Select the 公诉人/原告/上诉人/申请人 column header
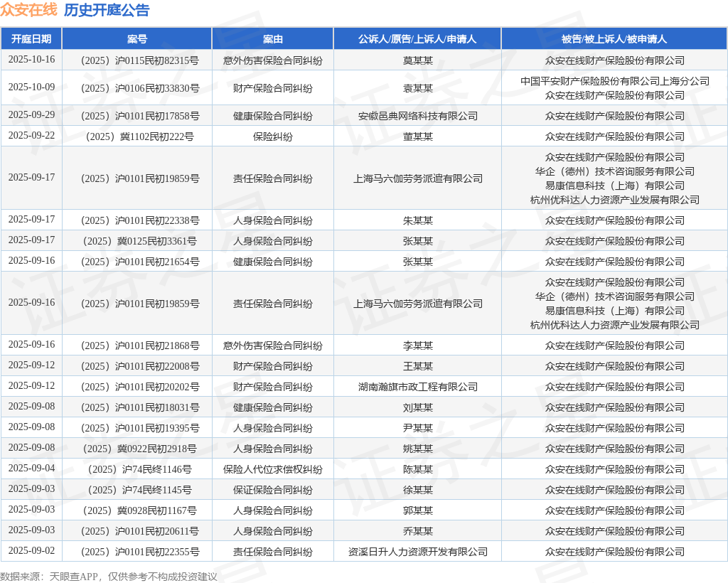This screenshot has height=583, width=728. coord(417,39)
